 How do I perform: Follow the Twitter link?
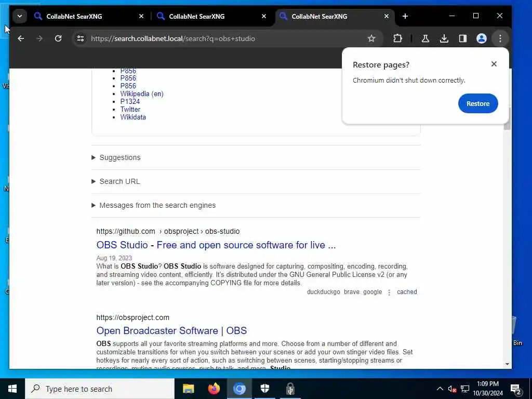[130, 109]
